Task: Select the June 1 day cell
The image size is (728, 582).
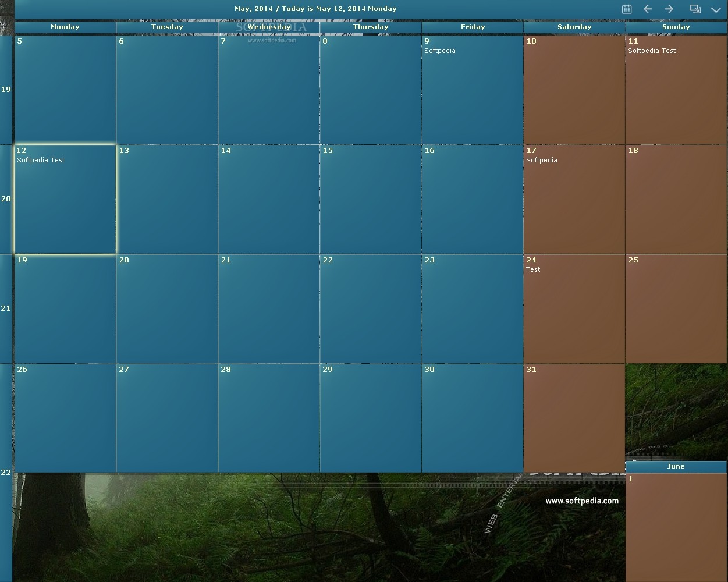Action: tap(676, 527)
